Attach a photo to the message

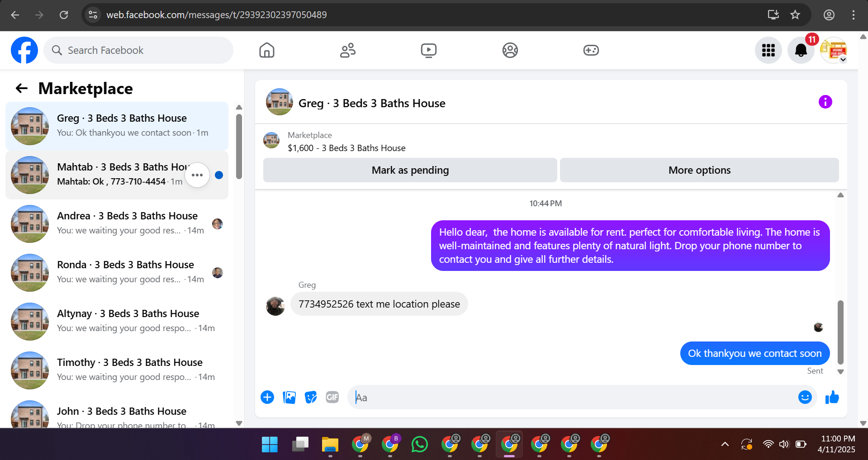289,397
